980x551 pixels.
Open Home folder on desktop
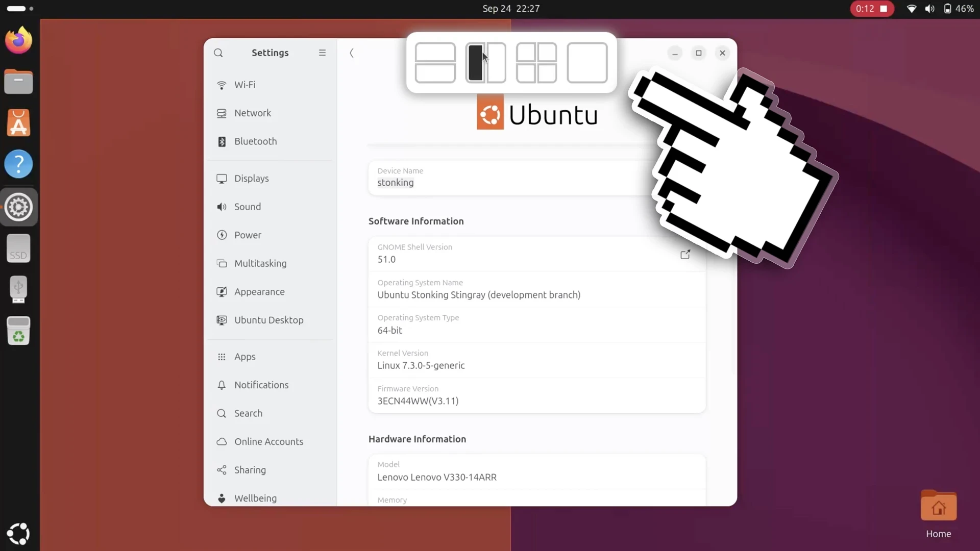939,514
